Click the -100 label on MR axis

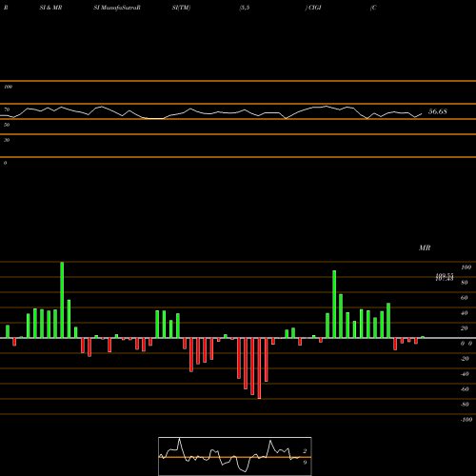pyautogui.click(x=466, y=420)
